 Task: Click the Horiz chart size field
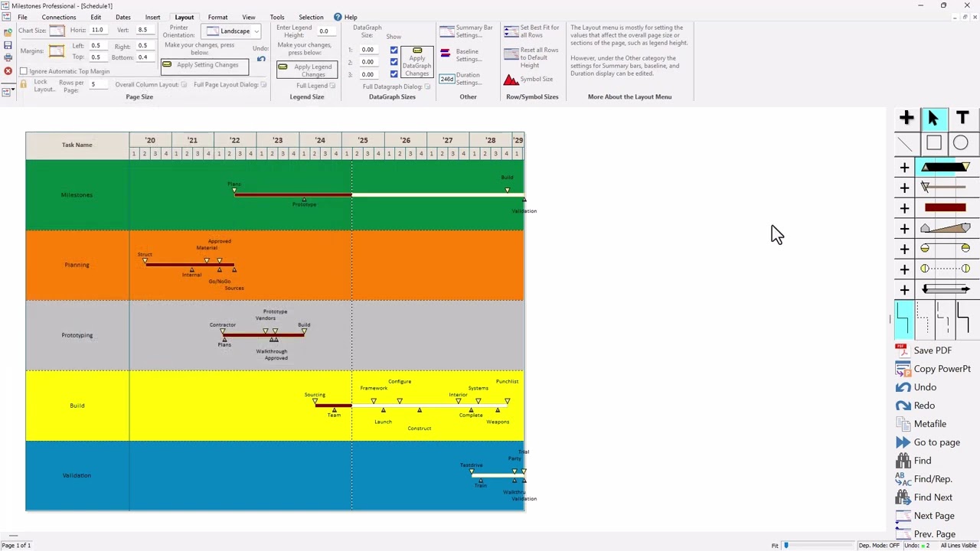coord(100,30)
